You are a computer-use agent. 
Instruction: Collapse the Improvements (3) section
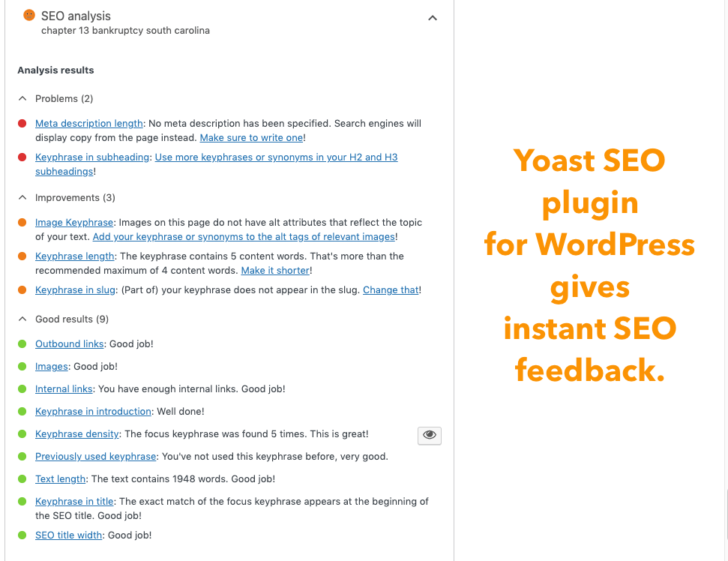click(22, 197)
